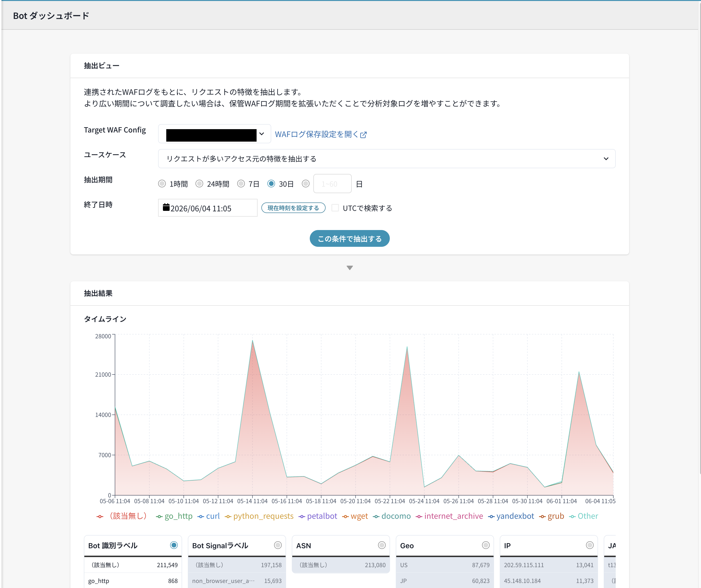Toggle go_http legend series

(x=174, y=516)
